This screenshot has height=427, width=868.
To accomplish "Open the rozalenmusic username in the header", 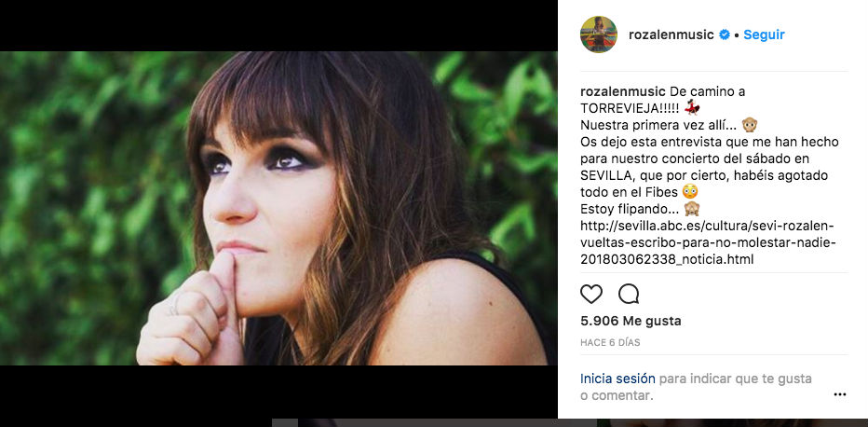I will pyautogui.click(x=670, y=34).
